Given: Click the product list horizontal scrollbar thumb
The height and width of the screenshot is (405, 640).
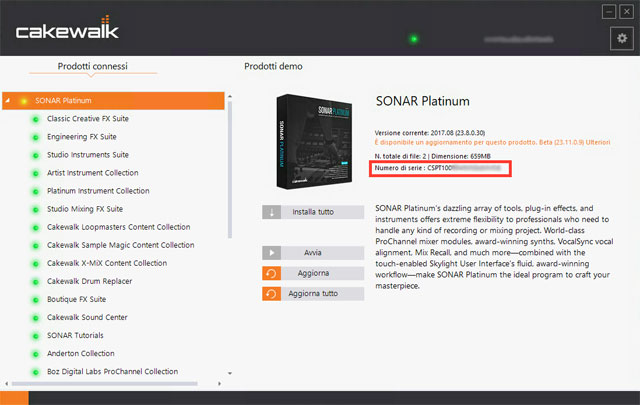Looking at the screenshot, I should click(104, 384).
